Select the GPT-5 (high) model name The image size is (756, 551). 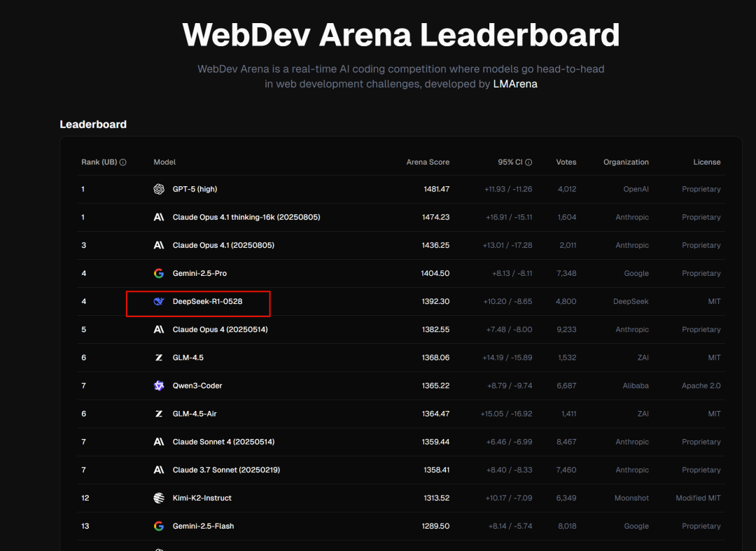click(x=195, y=189)
